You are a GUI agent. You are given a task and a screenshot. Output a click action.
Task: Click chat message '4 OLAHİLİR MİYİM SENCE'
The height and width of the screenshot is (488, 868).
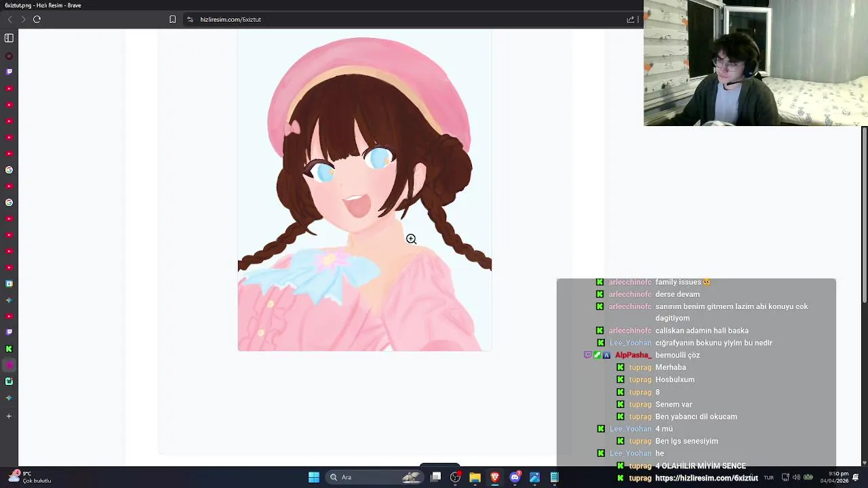point(701,466)
